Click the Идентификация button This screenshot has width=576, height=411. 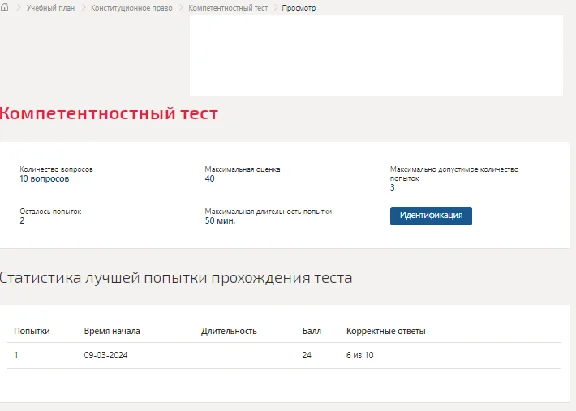point(431,216)
